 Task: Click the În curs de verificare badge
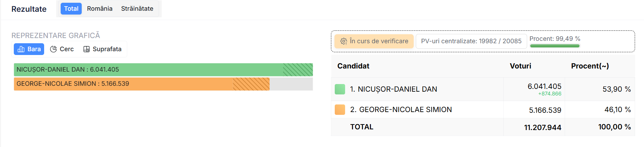pyautogui.click(x=374, y=41)
